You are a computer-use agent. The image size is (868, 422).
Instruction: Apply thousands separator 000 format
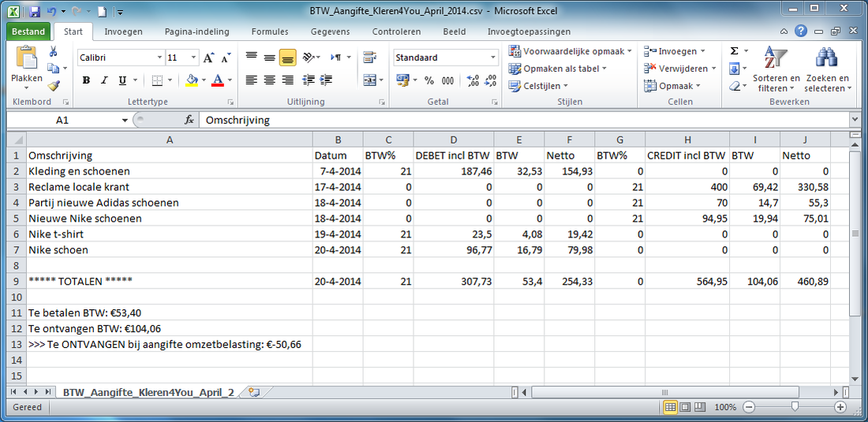click(x=447, y=80)
